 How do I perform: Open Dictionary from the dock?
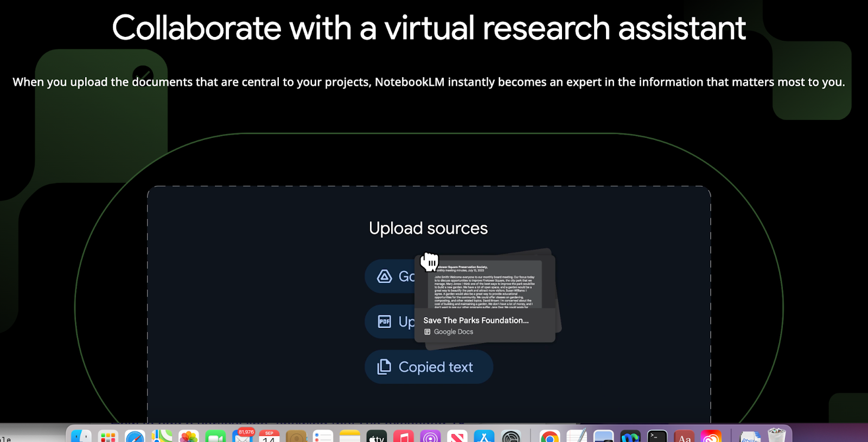tap(684, 436)
